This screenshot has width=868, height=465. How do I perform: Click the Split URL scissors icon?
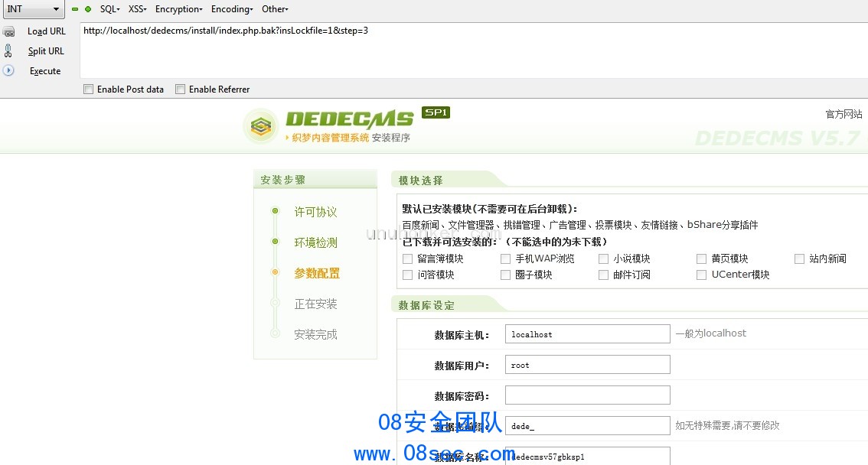[x=8, y=51]
